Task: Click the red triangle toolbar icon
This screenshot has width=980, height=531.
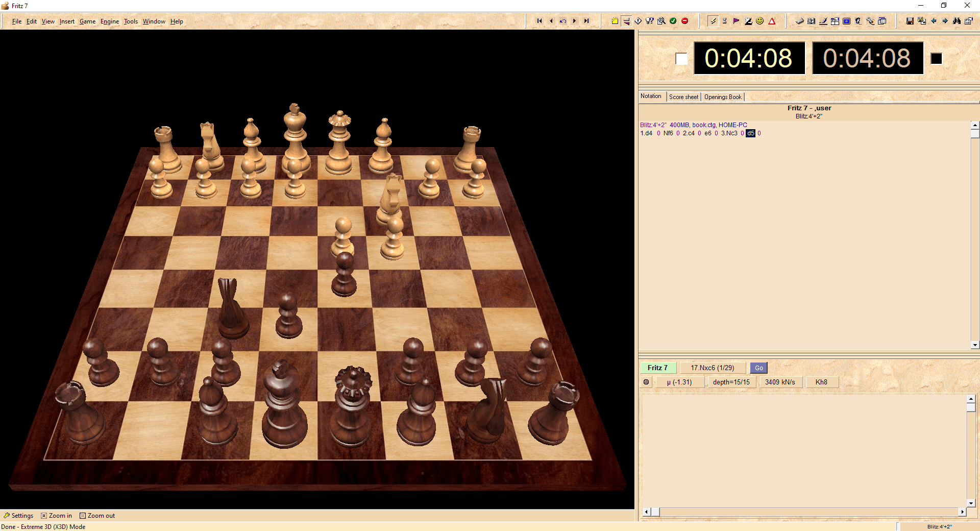Action: 772,21
